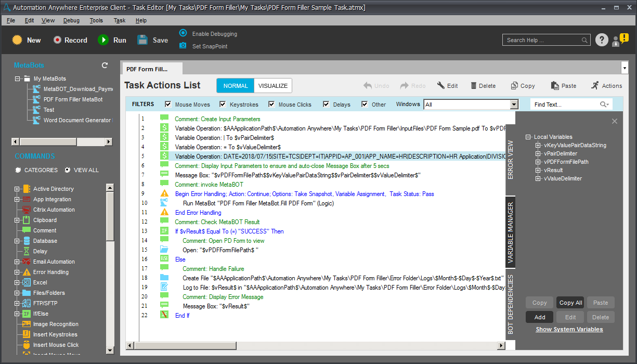Open the Debug menu

coord(71,20)
